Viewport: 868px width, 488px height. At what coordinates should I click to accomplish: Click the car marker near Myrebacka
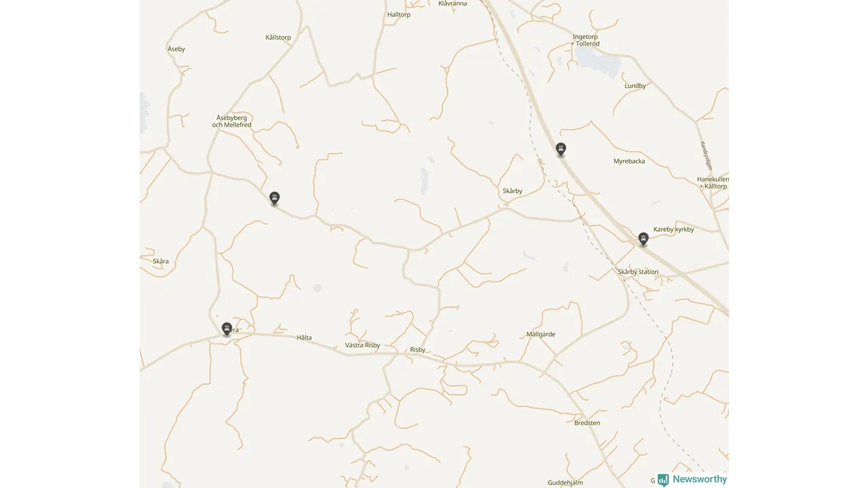coord(561,150)
